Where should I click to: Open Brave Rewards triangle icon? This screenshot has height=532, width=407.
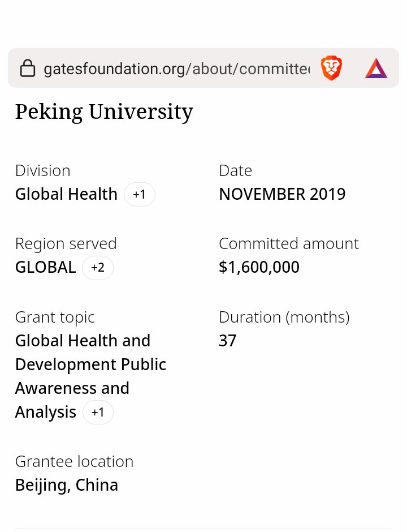tap(376, 68)
